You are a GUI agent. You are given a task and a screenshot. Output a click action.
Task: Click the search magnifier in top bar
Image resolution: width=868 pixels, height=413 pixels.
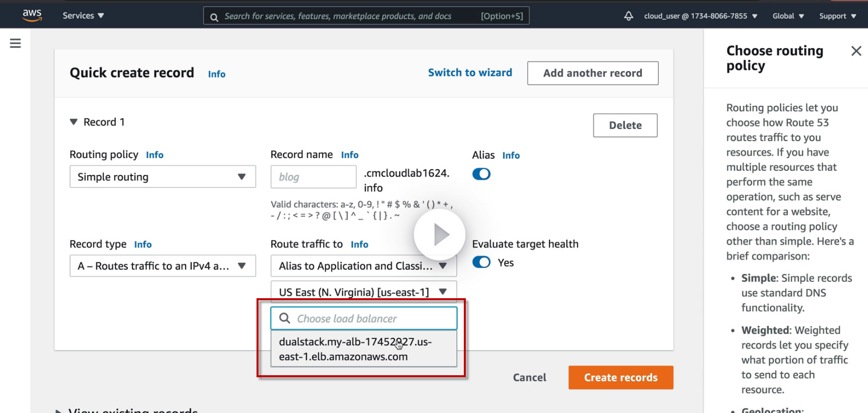click(214, 17)
